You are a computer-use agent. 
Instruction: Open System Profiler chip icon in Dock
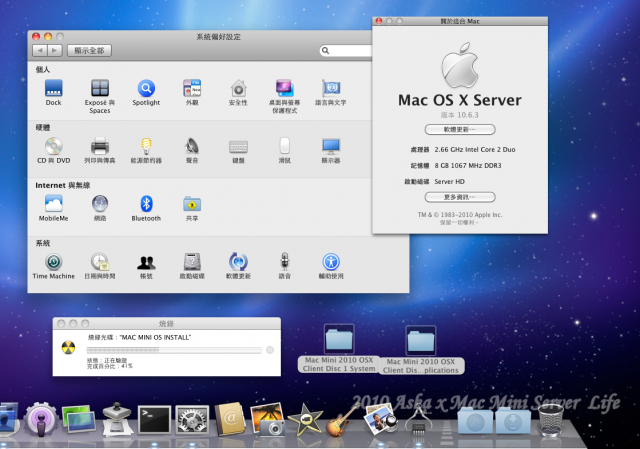pos(418,420)
